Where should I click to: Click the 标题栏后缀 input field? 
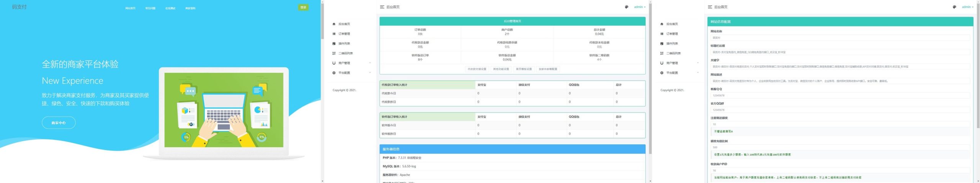[x=840, y=52]
